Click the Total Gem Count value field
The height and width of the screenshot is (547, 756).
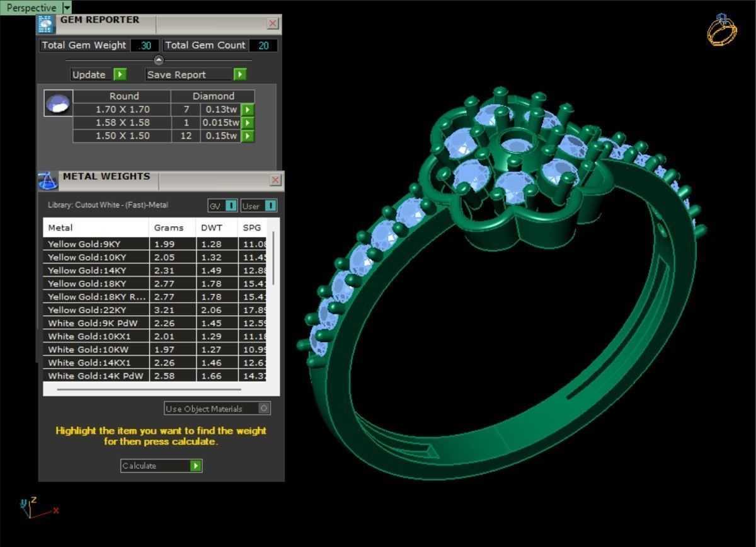coord(263,45)
